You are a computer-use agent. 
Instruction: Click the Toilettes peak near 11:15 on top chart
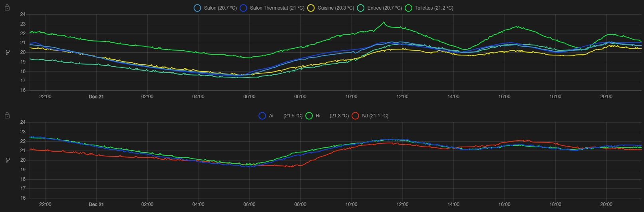(384, 22)
